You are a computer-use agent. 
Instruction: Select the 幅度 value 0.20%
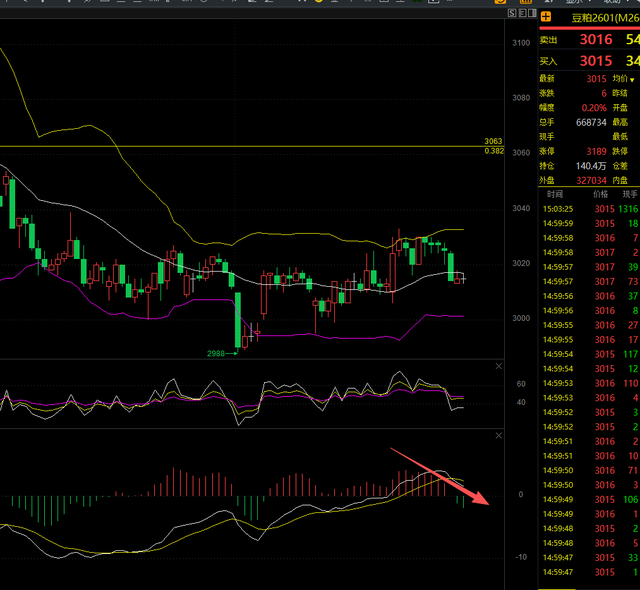pyautogui.click(x=594, y=108)
